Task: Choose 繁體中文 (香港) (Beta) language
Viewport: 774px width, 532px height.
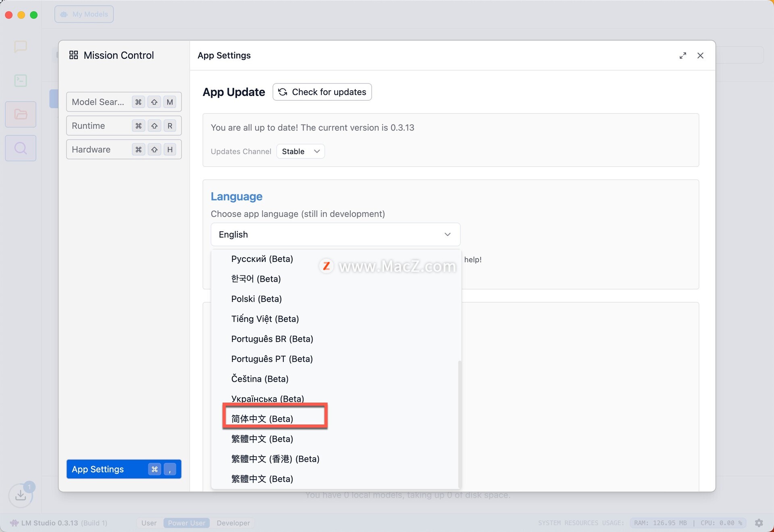Action: pos(275,459)
